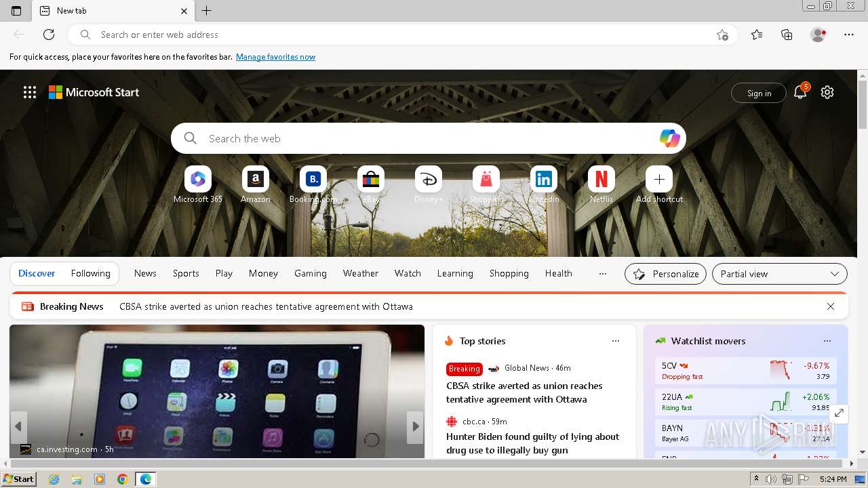Open the Collections icon
This screenshot has height=488, width=868.
tap(787, 35)
